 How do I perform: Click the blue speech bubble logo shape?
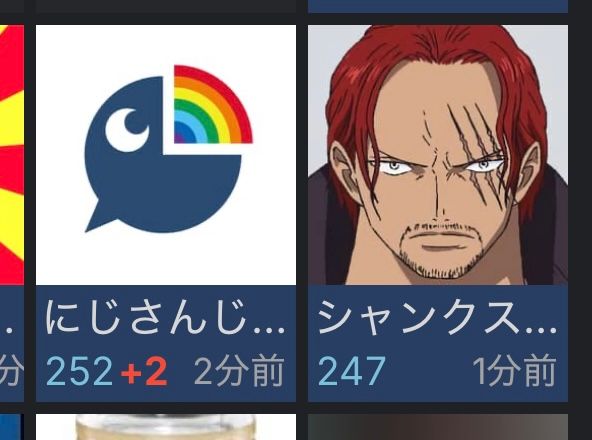[x=162, y=155]
